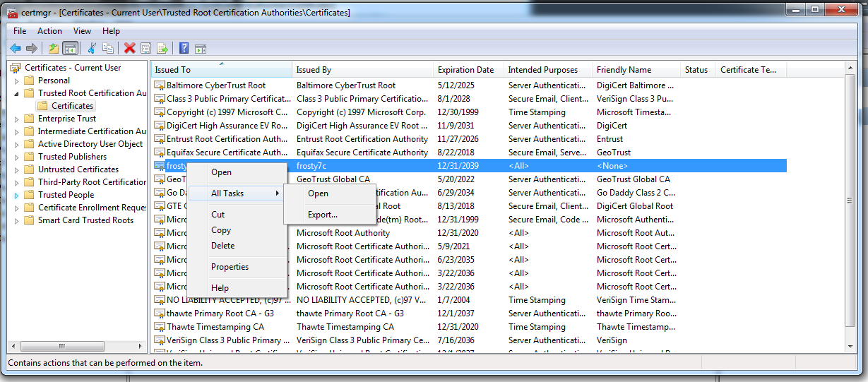
Task: Open the Action menu
Action: 49,31
